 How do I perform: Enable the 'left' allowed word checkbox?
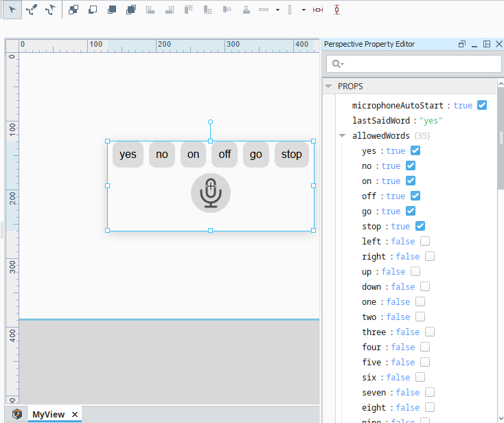(425, 241)
